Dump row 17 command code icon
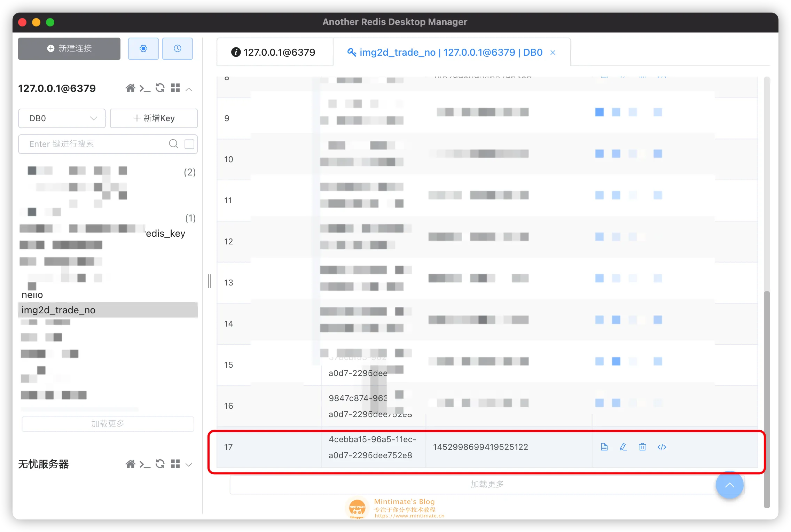This screenshot has height=532, width=791. (662, 447)
